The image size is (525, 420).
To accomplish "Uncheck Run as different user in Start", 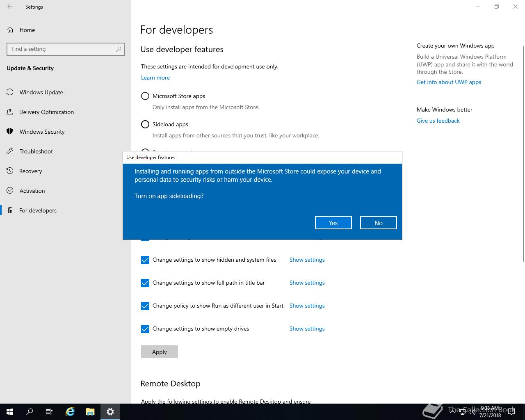I will [145, 306].
